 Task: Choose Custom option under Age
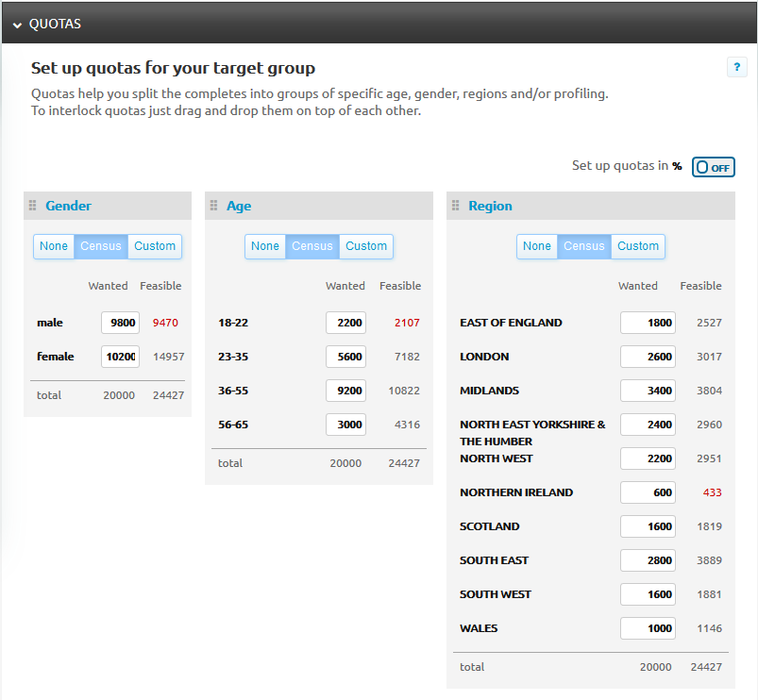(366, 246)
